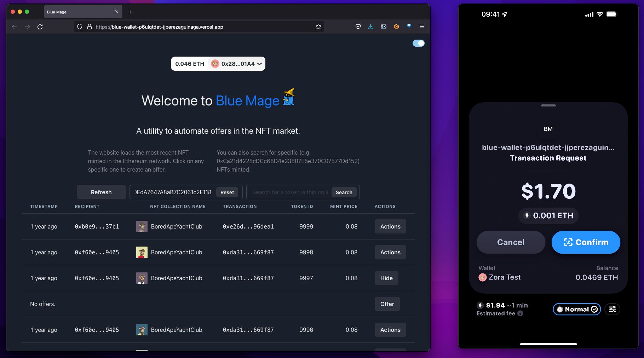
Task: Click the Offer button
Action: click(x=387, y=304)
